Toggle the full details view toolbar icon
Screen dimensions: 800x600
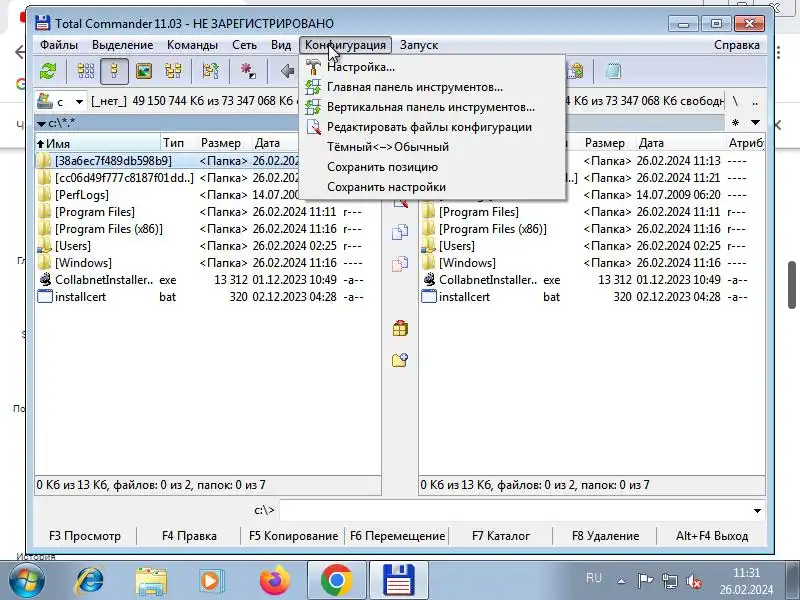[x=114, y=71]
